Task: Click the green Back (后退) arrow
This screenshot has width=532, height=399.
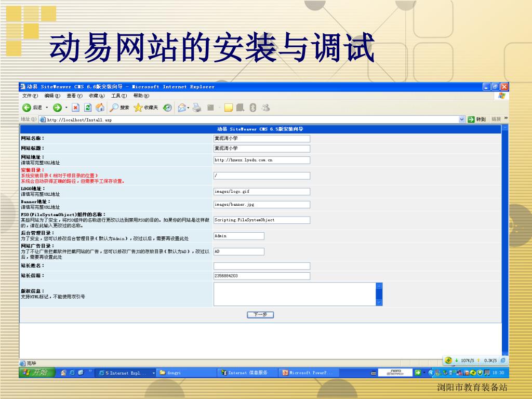Action: tap(26, 108)
